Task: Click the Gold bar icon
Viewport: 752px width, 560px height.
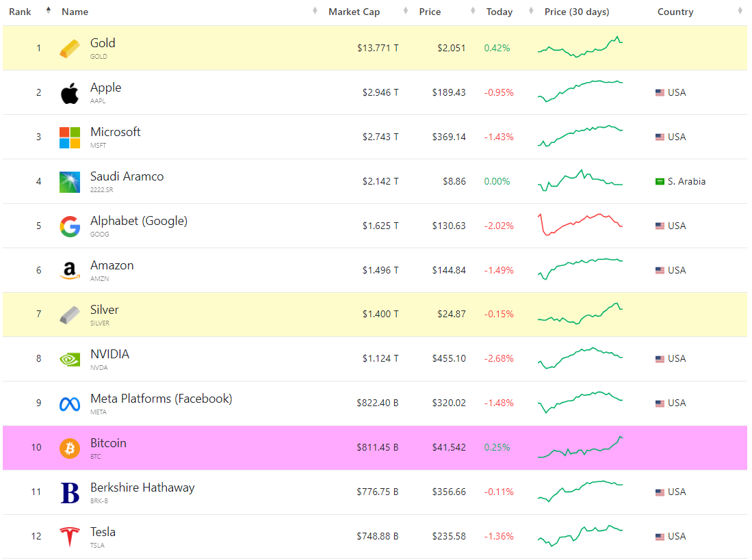Action: [x=70, y=49]
